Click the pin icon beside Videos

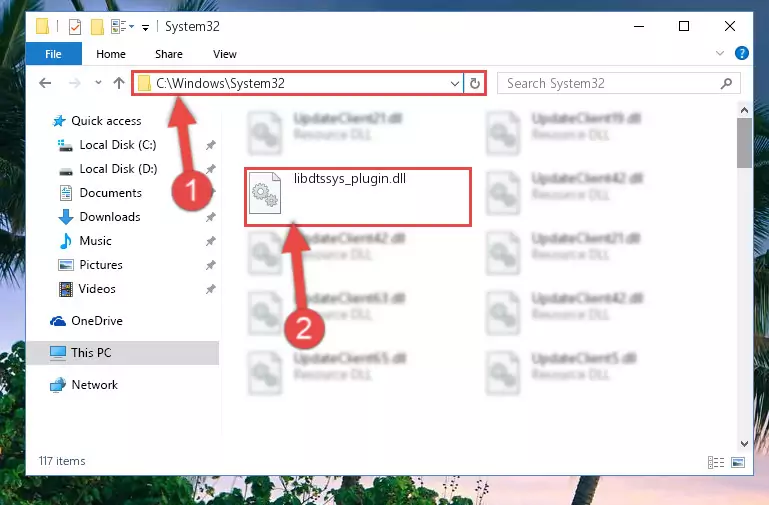pos(210,289)
